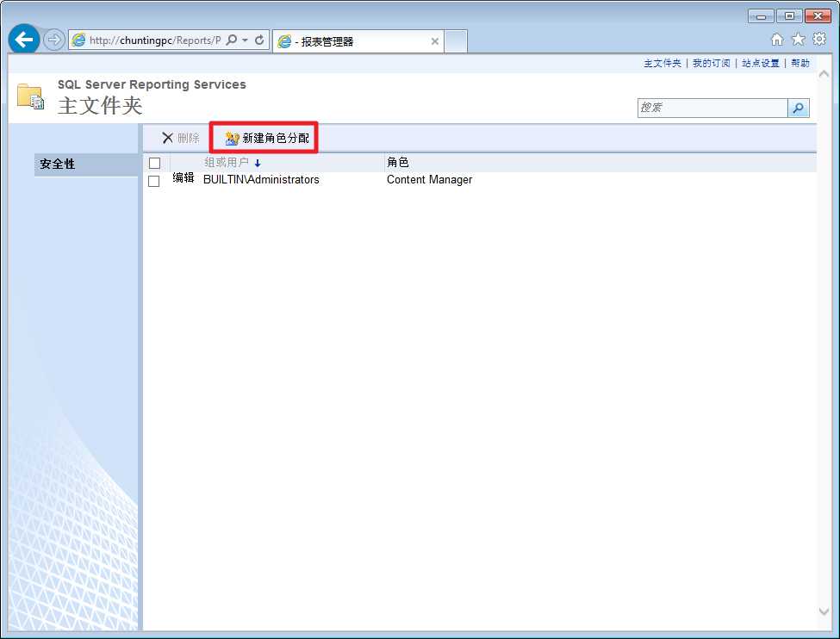
Task: Open the address bar dropdown arrow
Action: click(245, 40)
